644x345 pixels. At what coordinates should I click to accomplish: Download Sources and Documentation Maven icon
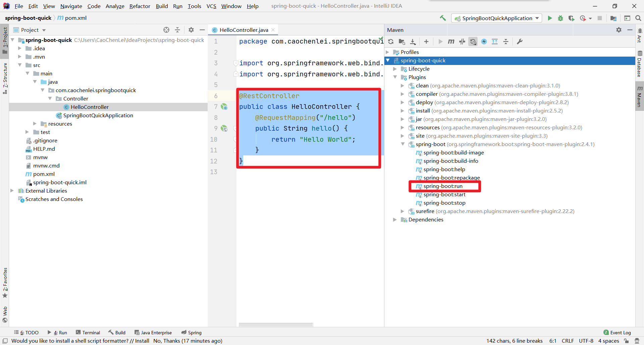click(413, 42)
